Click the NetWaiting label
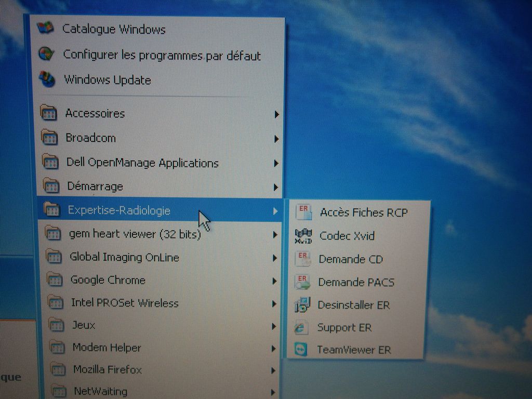This screenshot has width=532, height=399. click(x=100, y=391)
